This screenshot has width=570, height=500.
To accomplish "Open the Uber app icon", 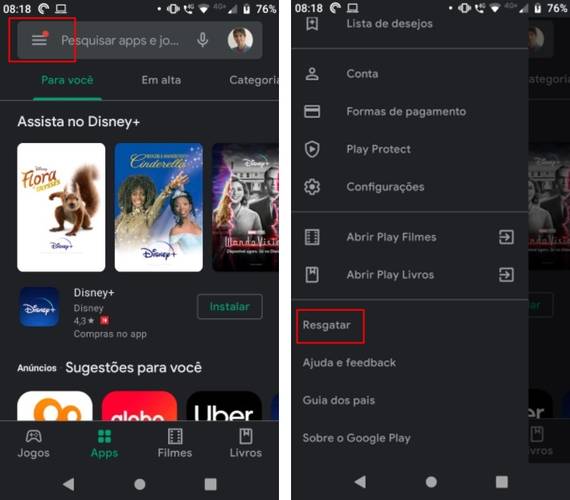I will (x=224, y=406).
